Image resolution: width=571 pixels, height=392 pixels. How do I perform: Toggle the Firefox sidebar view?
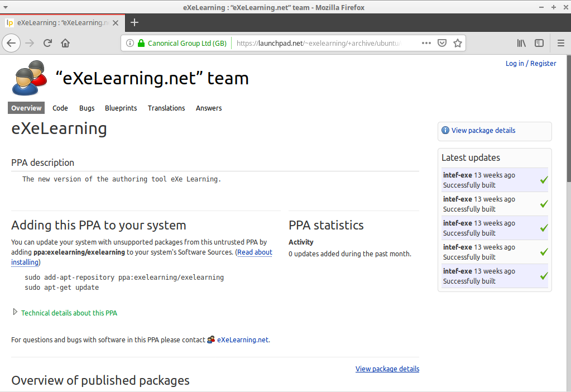point(539,44)
